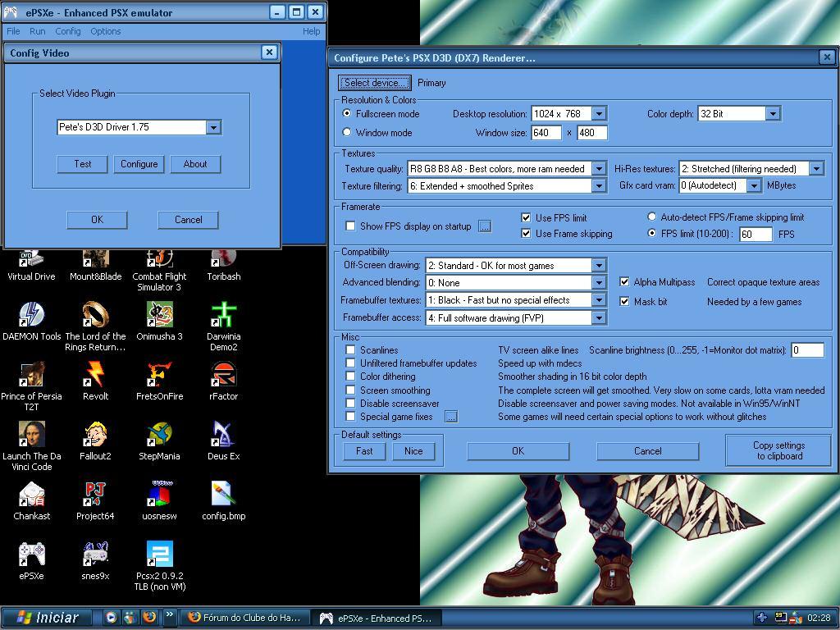Open the ePSXe Config menu

(68, 31)
